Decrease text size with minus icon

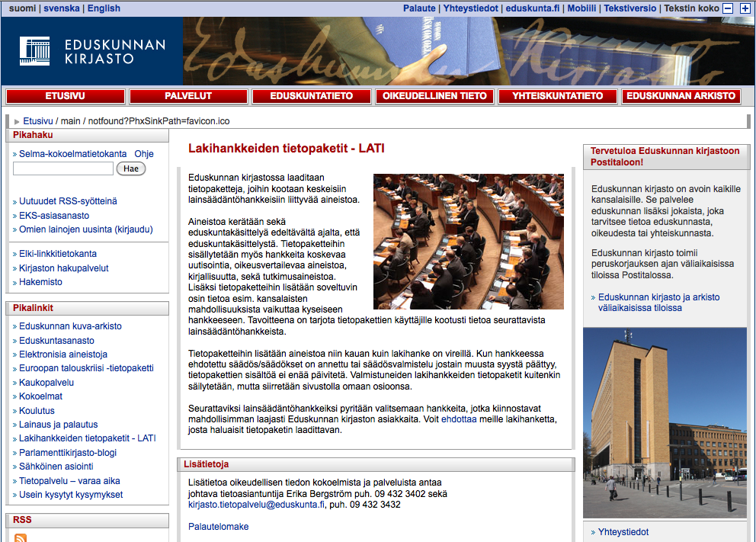[x=728, y=8]
